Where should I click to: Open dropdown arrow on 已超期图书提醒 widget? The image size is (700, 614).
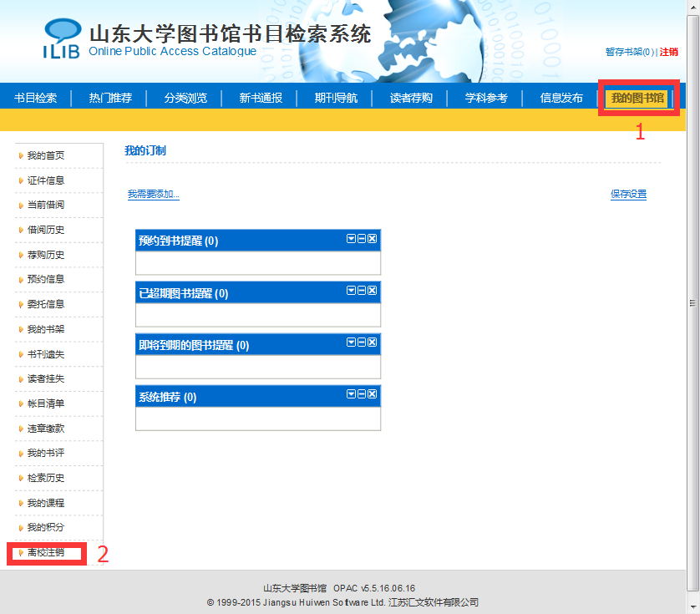click(352, 290)
